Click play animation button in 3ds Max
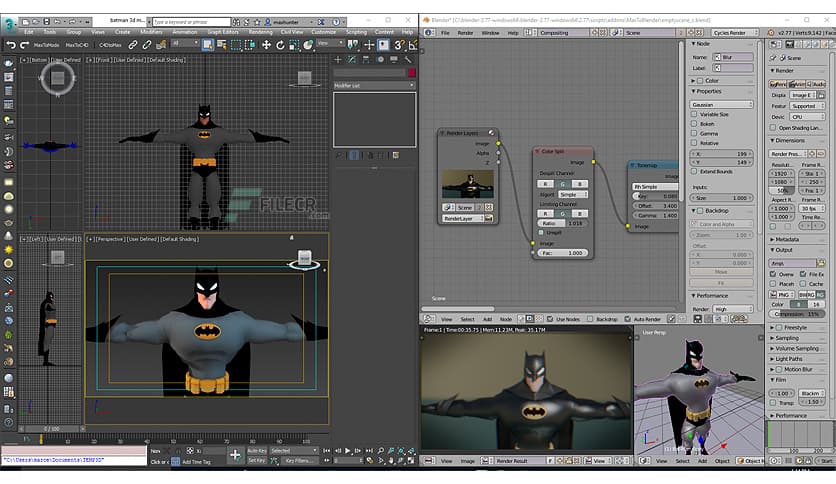The height and width of the screenshot is (484, 836). tap(348, 451)
